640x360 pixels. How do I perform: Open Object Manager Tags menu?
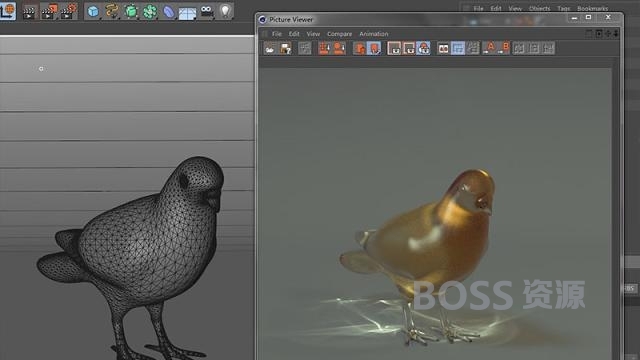click(x=563, y=8)
